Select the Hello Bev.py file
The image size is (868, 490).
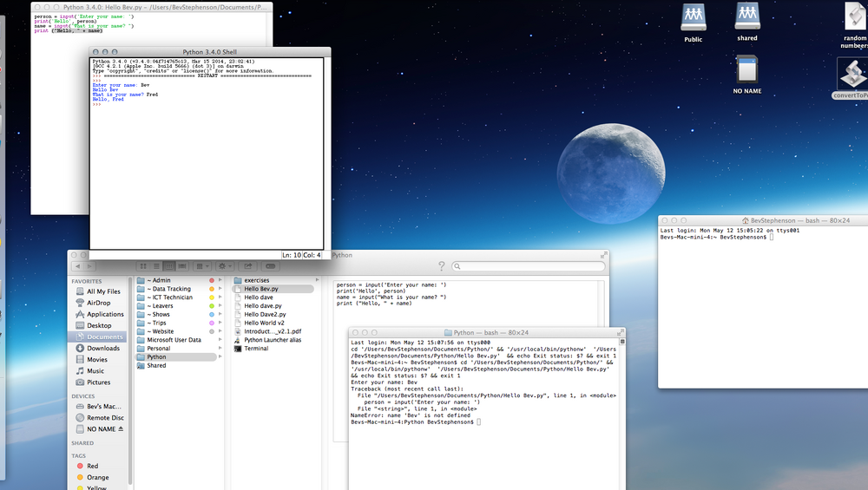273,289
